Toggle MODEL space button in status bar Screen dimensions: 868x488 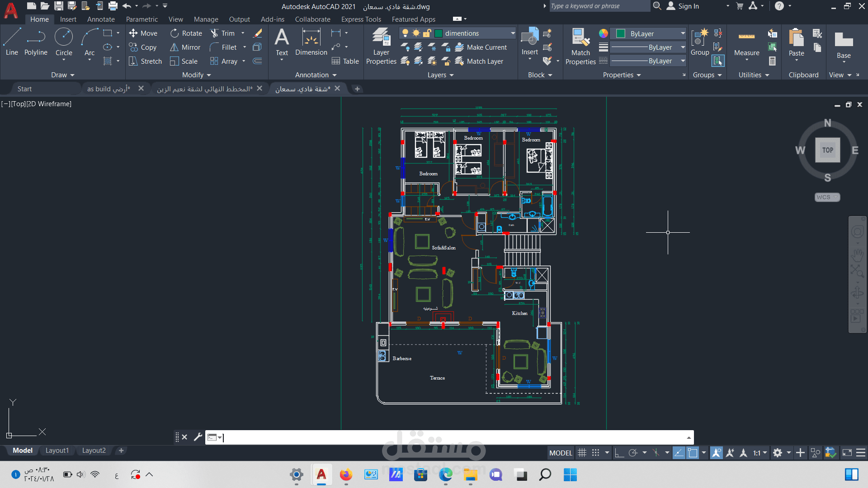[x=561, y=453]
